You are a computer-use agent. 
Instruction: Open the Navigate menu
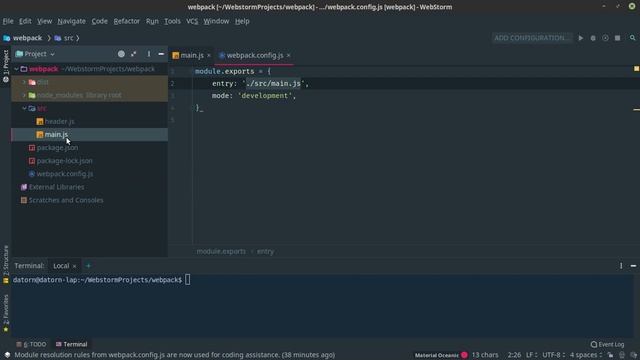(x=71, y=21)
